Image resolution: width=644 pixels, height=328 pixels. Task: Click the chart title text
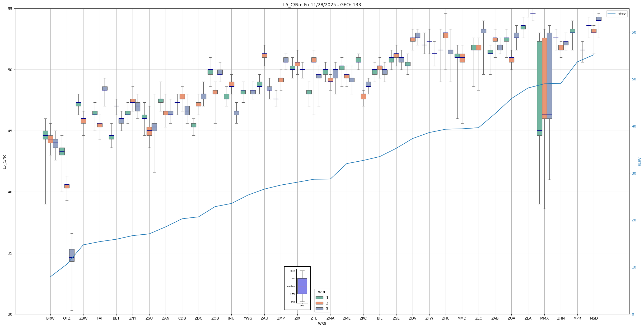coord(322,5)
